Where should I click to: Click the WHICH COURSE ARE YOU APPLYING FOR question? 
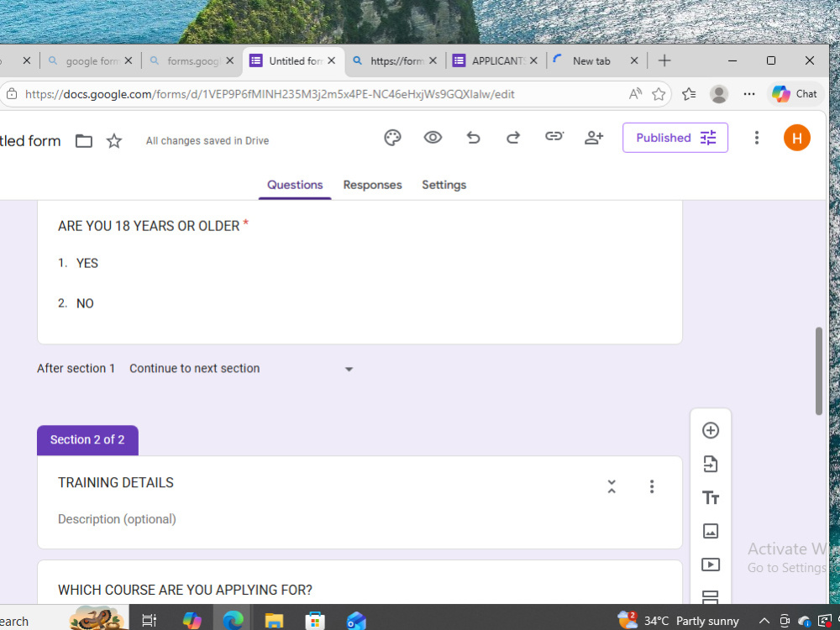click(185, 590)
